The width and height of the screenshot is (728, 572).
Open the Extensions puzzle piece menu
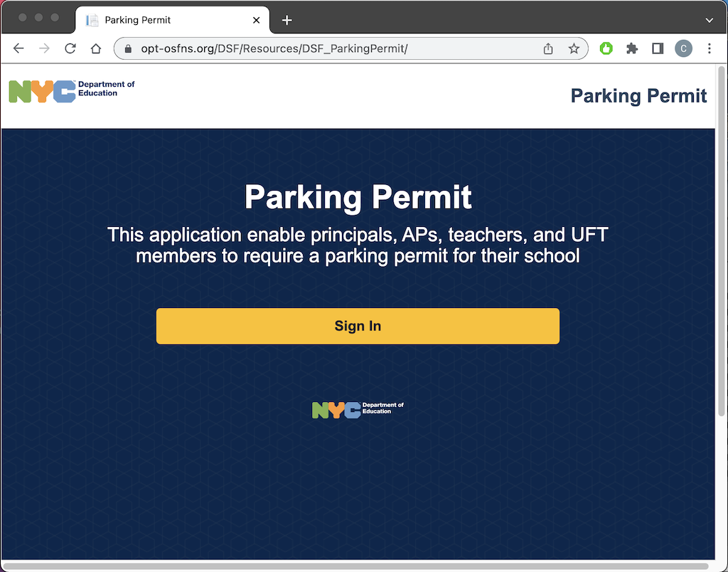coord(632,48)
